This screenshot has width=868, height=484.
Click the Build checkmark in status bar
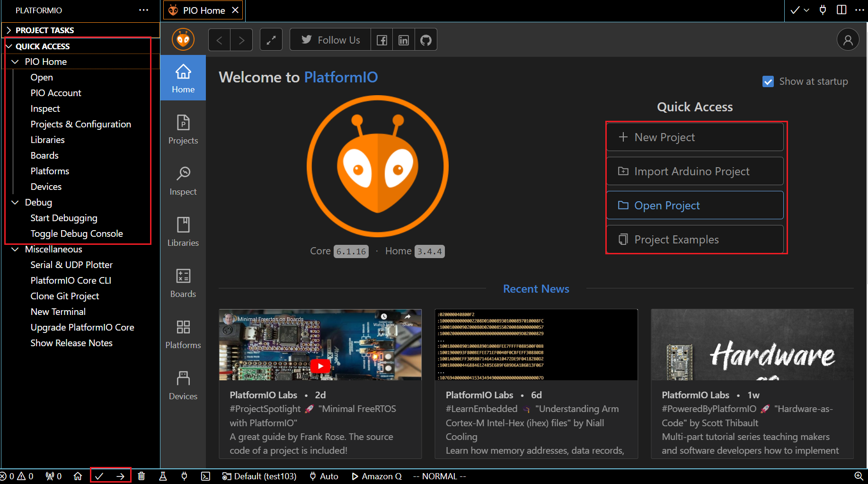pos(99,476)
